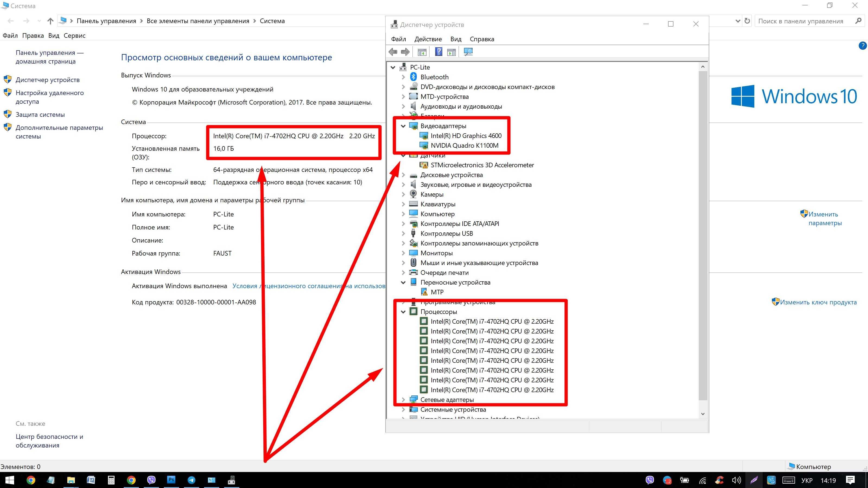Open Microsoft Word from the taskbar

[91, 480]
